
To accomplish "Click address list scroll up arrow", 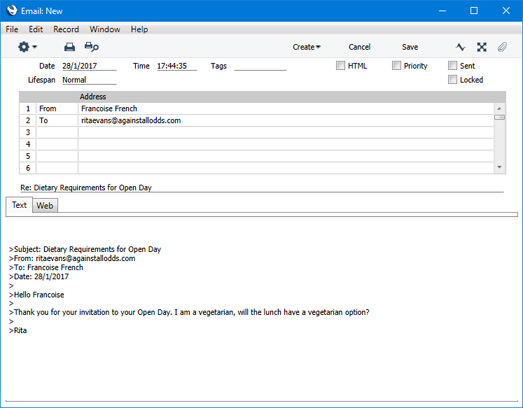I will pos(499,108).
